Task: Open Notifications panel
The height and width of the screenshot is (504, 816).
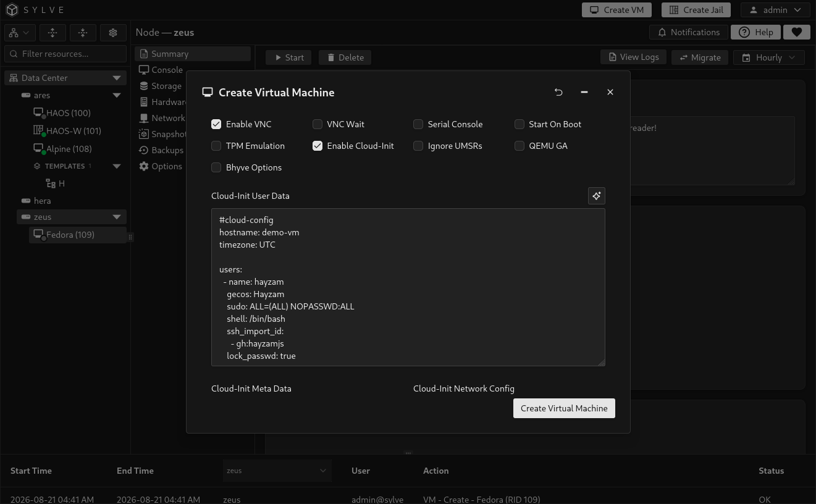Action: 689,32
